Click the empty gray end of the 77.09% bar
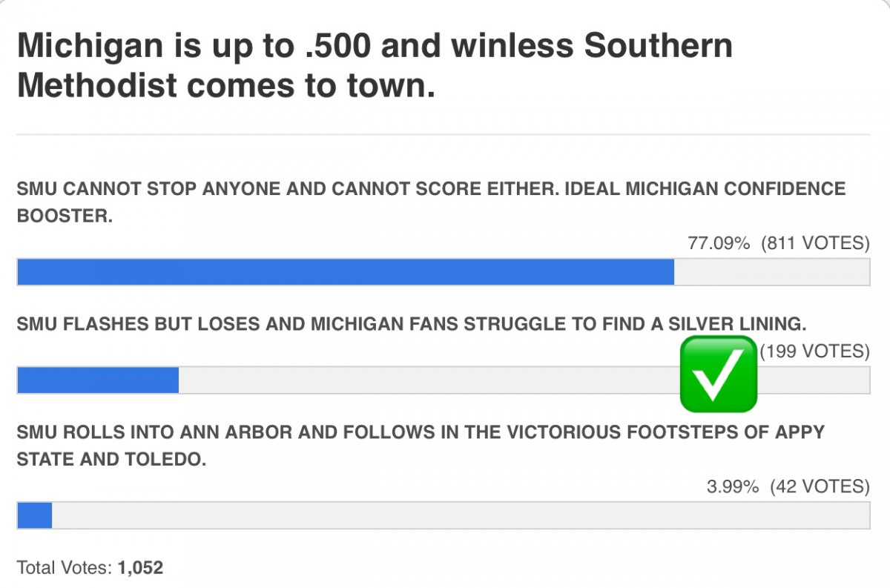The height and width of the screenshot is (588, 890). coord(771,272)
